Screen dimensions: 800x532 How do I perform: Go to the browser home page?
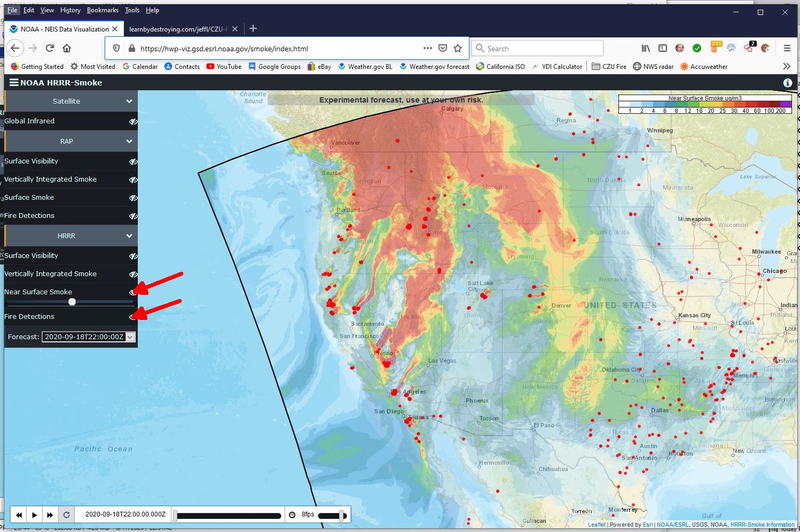(67, 48)
